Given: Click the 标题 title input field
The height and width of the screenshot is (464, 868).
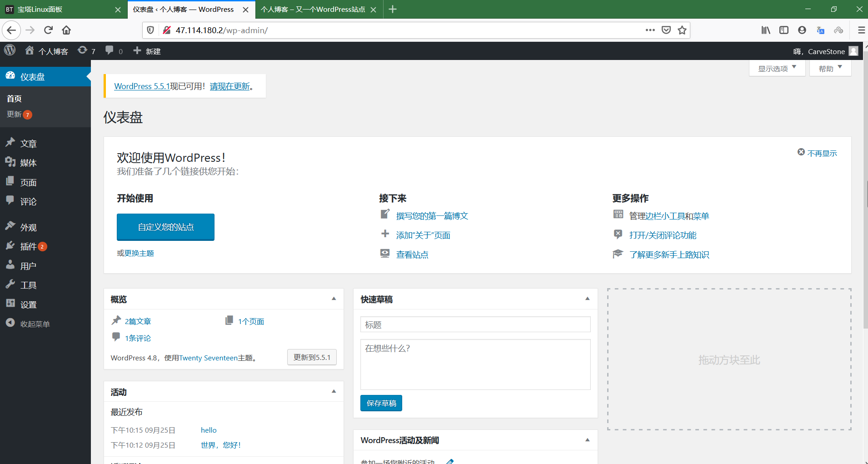Looking at the screenshot, I should coord(475,324).
